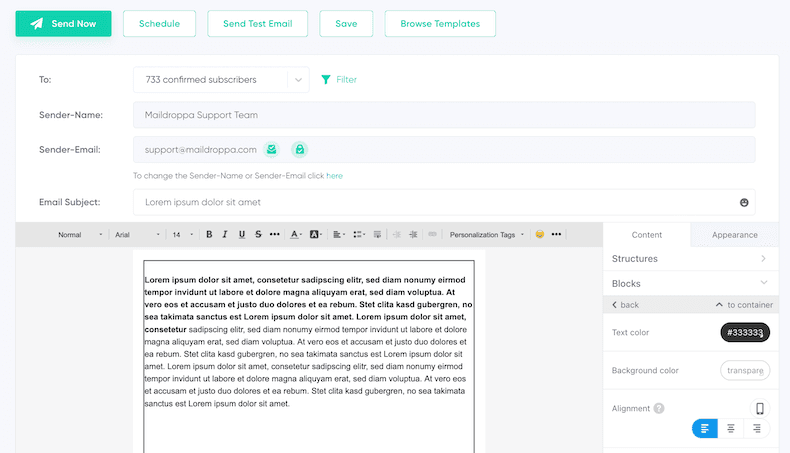The height and width of the screenshot is (453, 790).
Task: Click the verified email envelope icon
Action: point(272,150)
